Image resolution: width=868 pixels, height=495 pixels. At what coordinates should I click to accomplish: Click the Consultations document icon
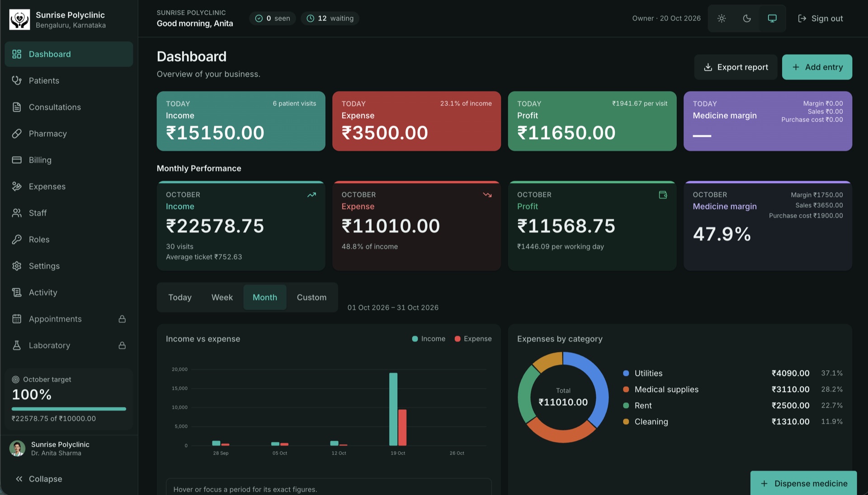[17, 107]
